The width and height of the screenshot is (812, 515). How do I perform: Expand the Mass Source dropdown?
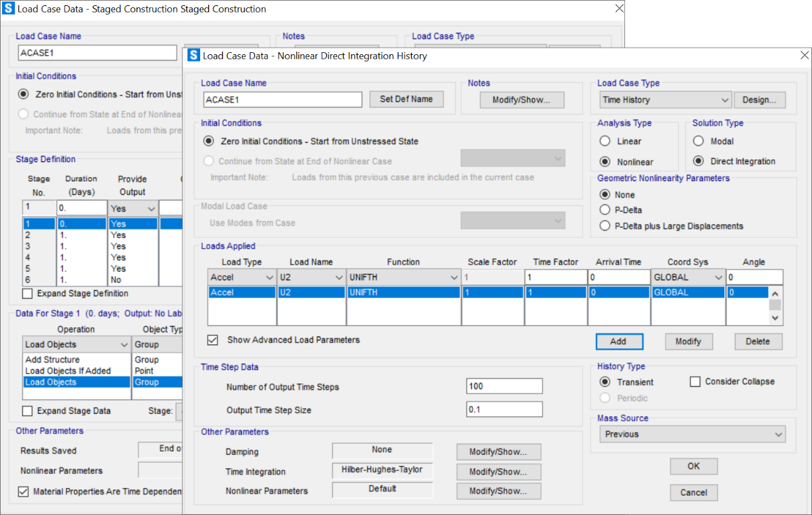tap(692, 434)
